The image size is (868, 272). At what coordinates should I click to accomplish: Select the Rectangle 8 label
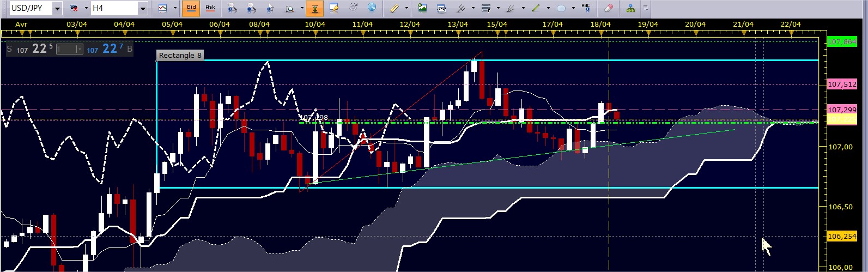click(180, 55)
